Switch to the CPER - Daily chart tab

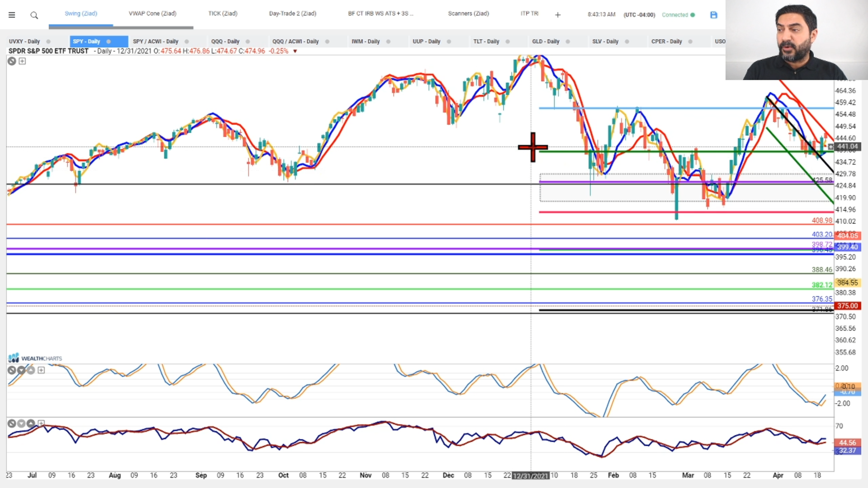(666, 42)
